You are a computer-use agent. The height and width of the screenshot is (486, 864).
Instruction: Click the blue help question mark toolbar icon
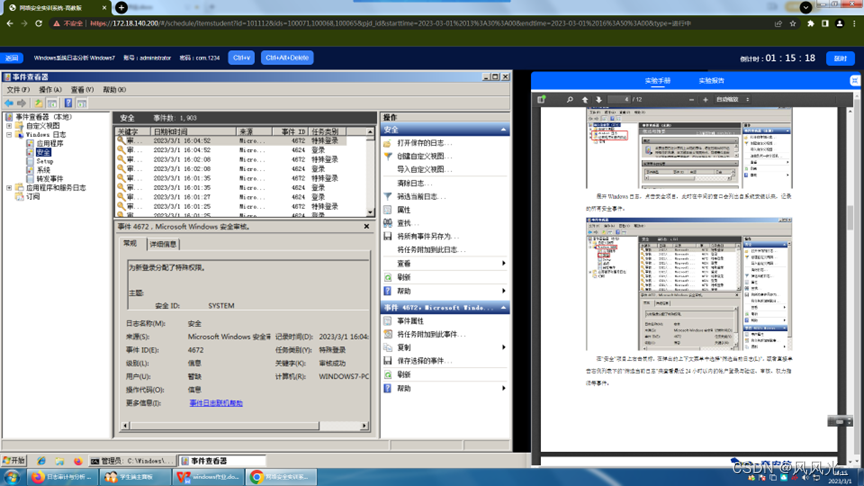pyautogui.click(x=68, y=103)
